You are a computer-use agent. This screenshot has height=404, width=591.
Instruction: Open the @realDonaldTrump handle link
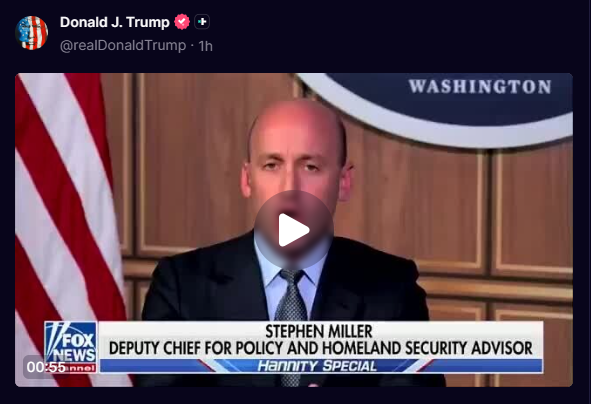(123, 46)
